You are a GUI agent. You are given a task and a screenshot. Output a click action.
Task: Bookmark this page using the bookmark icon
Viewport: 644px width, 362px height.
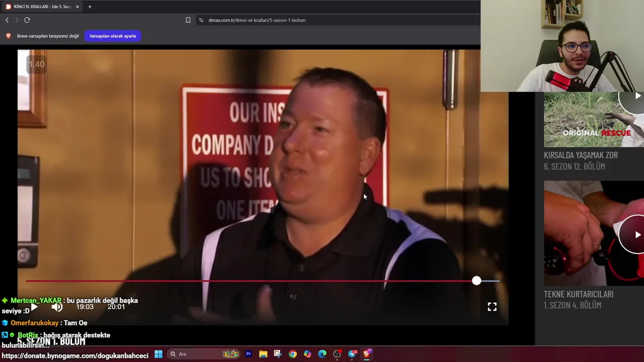[x=188, y=20]
